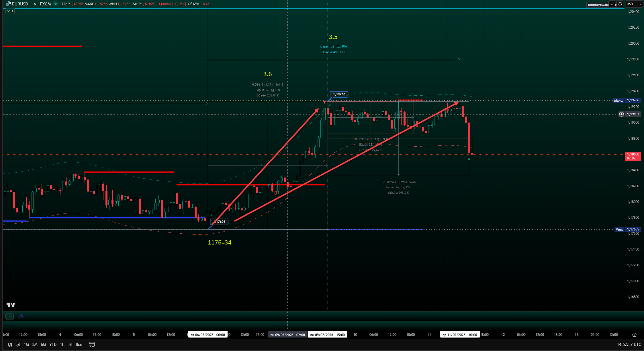Screen dimensions: 644x351
Task: Click the 1176=34 yellow text annotation
Action: point(220,242)
